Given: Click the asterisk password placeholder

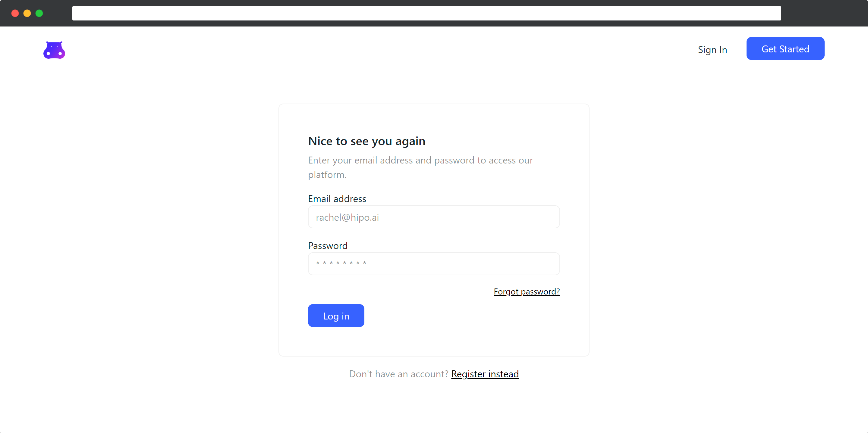Looking at the screenshot, I should [x=341, y=263].
